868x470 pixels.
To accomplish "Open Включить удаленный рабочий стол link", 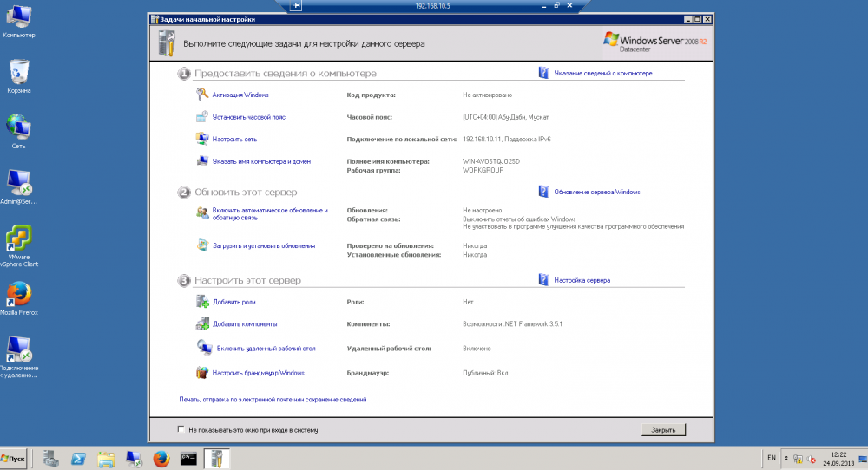I will pos(266,349).
